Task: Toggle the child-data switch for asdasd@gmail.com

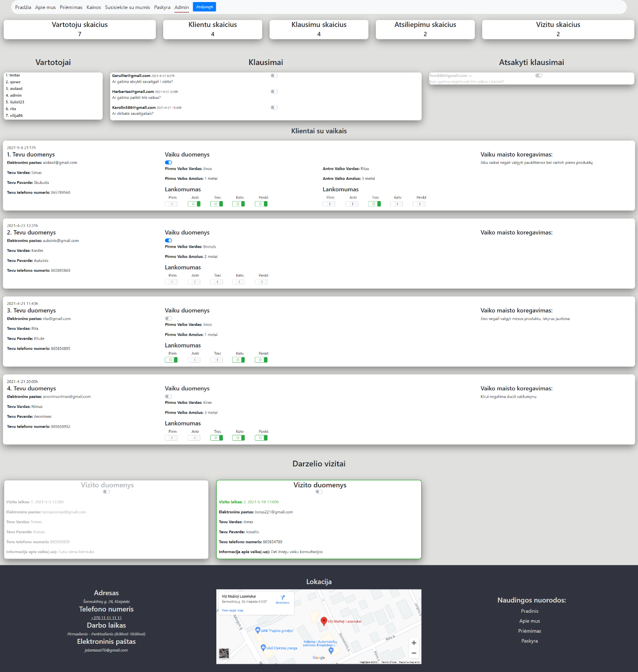Action: [x=168, y=162]
